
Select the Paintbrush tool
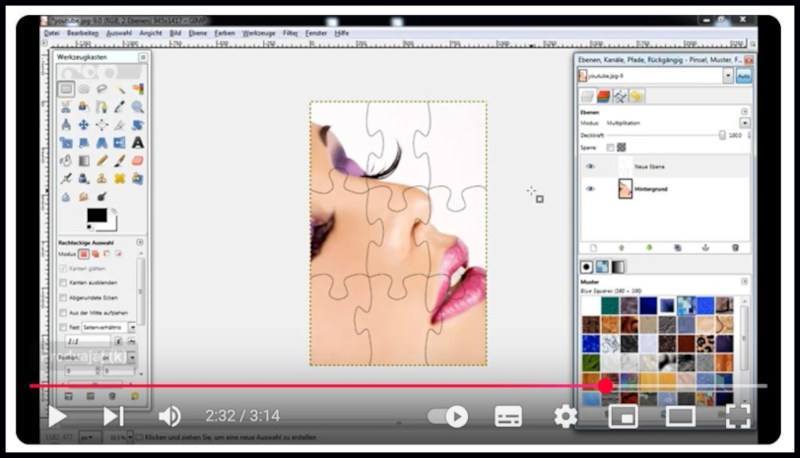119,161
